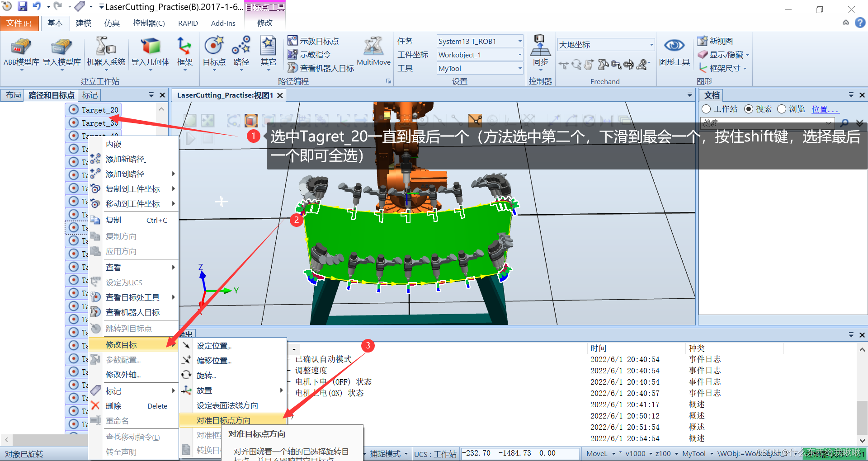Viewport: 868px width, 461px height.
Task: Switch to the 修改 ribbon tab
Action: [x=265, y=23]
